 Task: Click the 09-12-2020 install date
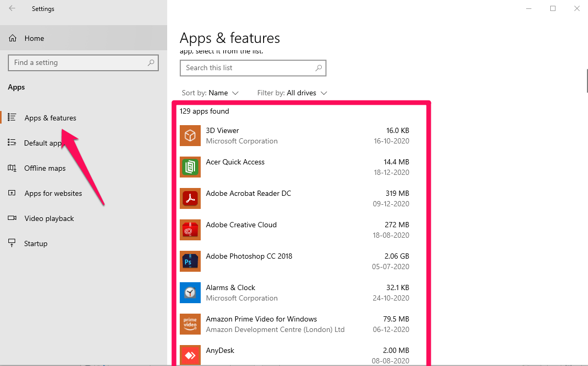391,204
